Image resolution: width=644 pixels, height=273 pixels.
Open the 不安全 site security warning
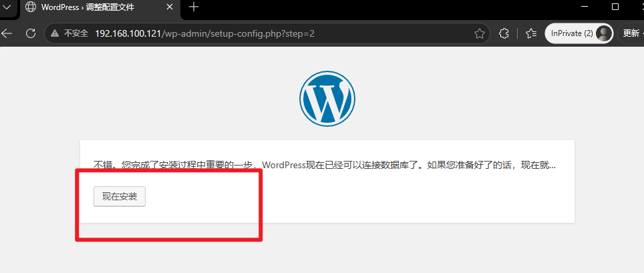click(x=69, y=33)
